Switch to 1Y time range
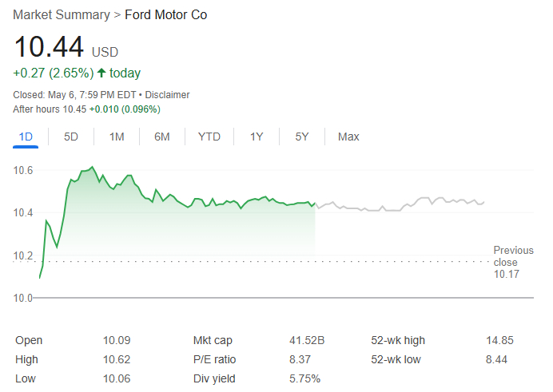The width and height of the screenshot is (553, 392). [257, 137]
